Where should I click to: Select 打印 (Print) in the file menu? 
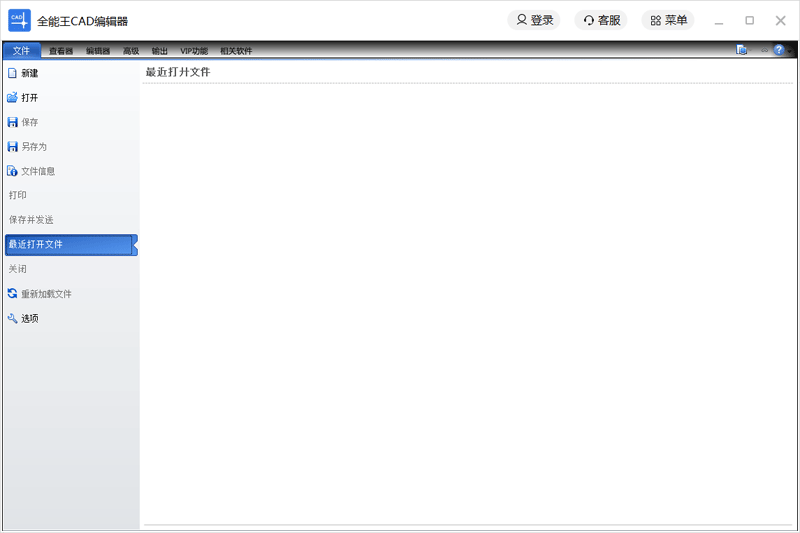18,195
